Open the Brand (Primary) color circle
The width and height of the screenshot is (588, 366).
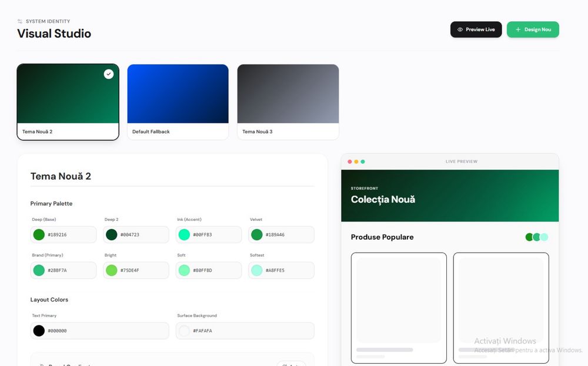pyautogui.click(x=39, y=270)
